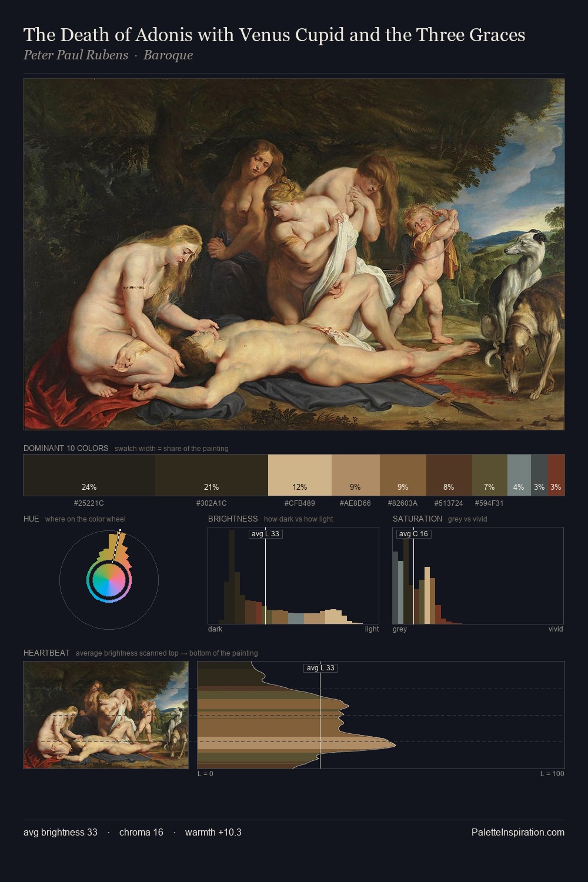
Task: Choose the 7% olive swatch #594F31
Action: click(489, 475)
